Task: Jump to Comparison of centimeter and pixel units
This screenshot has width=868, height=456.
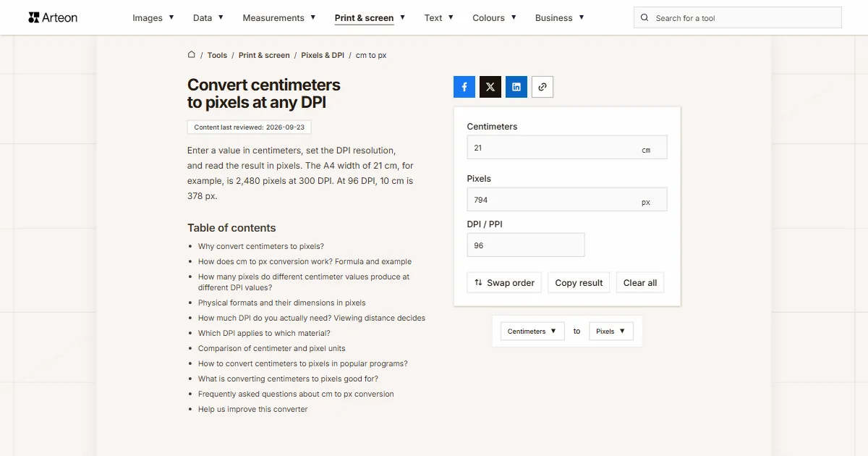Action: click(x=272, y=348)
